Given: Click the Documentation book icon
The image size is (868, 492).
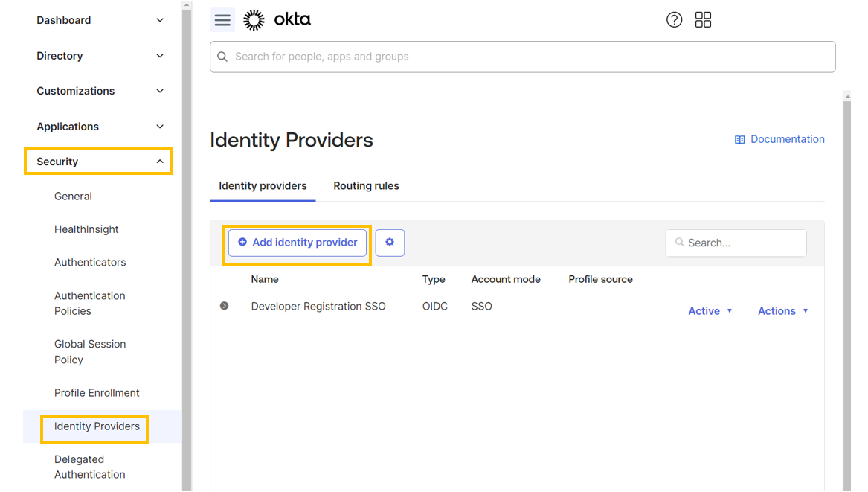Looking at the screenshot, I should coord(739,139).
